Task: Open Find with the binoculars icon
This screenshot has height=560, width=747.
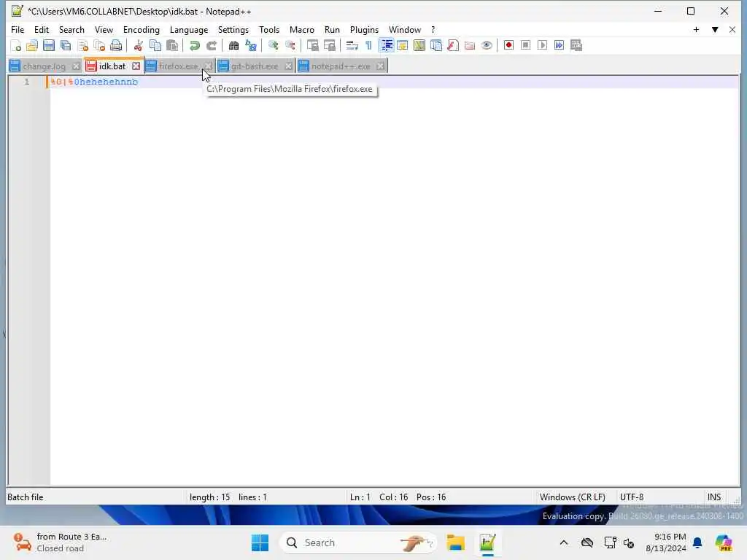Action: 233,45
